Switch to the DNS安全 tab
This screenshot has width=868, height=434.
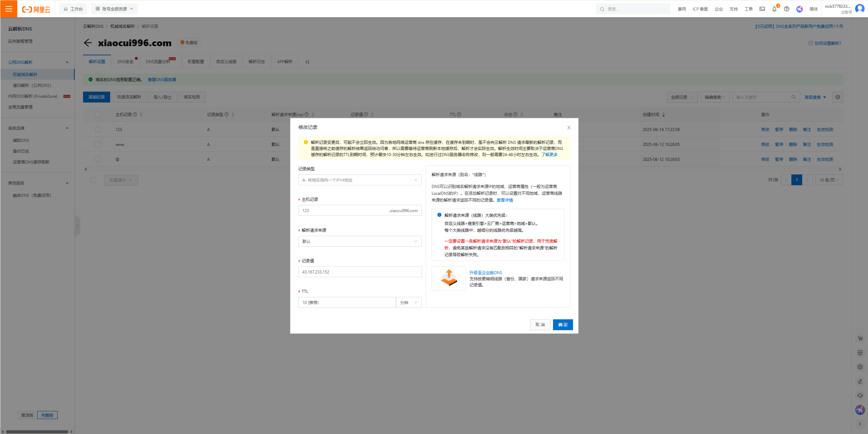tap(125, 61)
